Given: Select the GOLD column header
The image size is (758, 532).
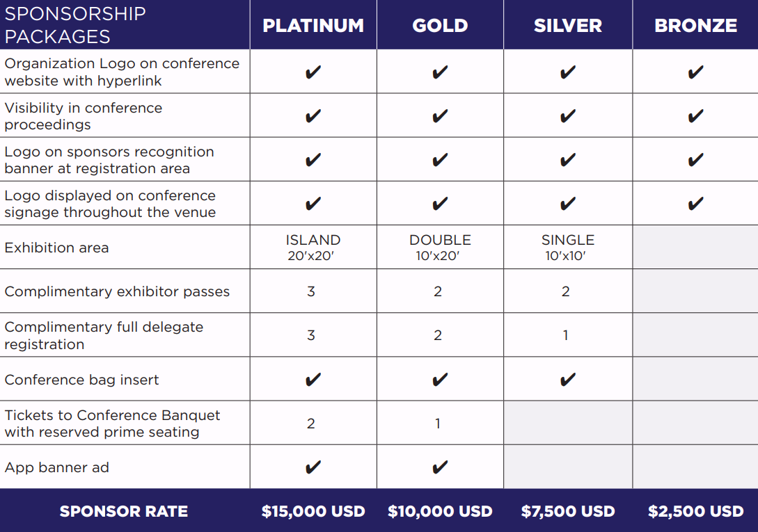Looking at the screenshot, I should (x=440, y=26).
